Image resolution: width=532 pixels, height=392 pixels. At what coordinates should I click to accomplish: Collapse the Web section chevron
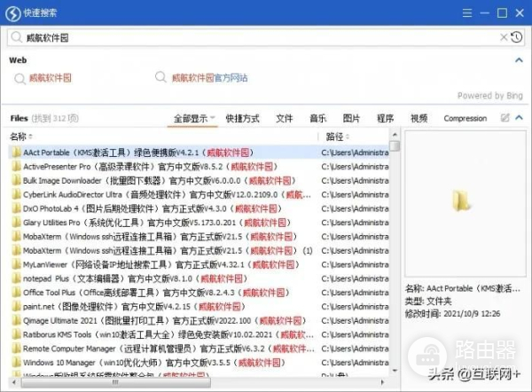(x=519, y=60)
